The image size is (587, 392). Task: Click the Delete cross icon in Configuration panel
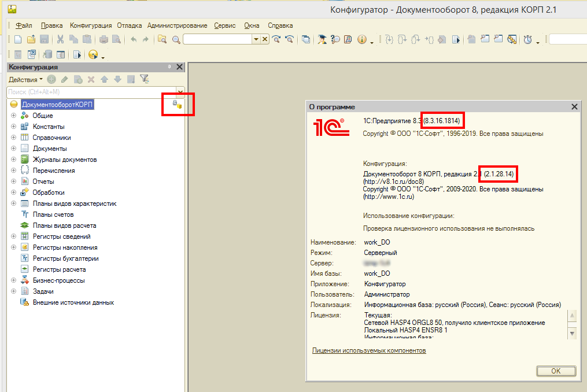click(x=91, y=79)
